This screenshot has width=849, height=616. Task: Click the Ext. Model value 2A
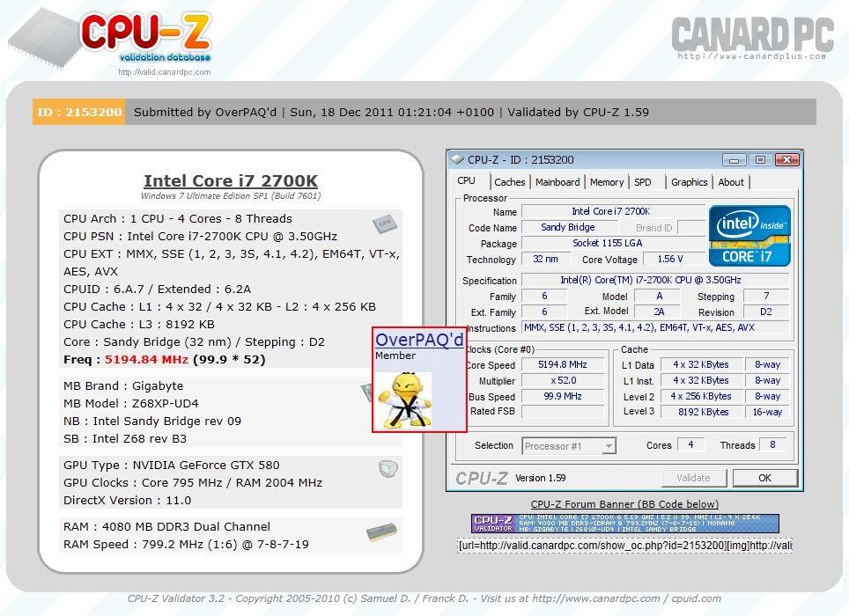coord(659,312)
